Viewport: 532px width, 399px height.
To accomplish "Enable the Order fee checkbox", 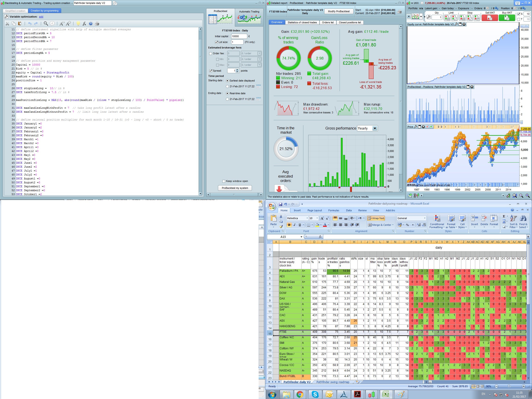I will click(x=210, y=54).
